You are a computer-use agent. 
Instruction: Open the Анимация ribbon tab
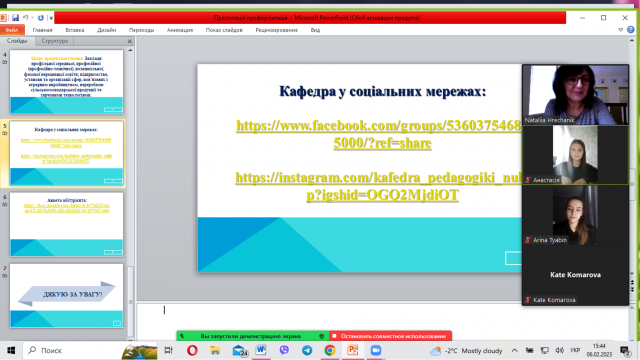[180, 30]
